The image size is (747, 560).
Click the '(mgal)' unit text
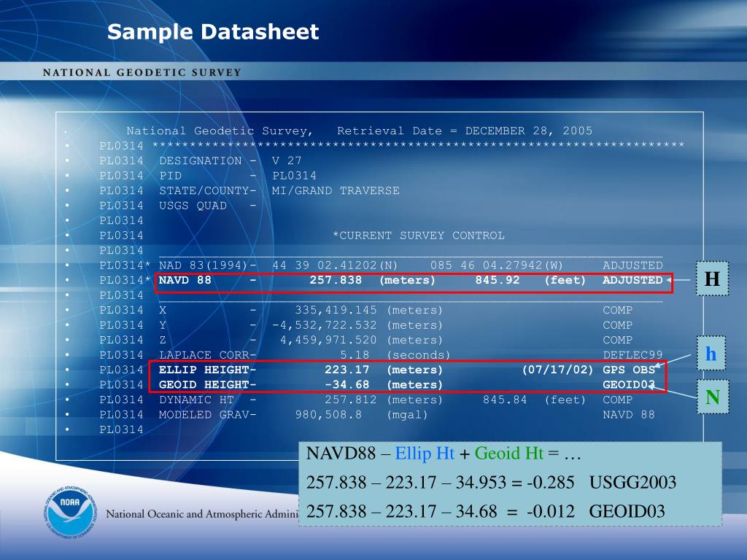coord(407,415)
